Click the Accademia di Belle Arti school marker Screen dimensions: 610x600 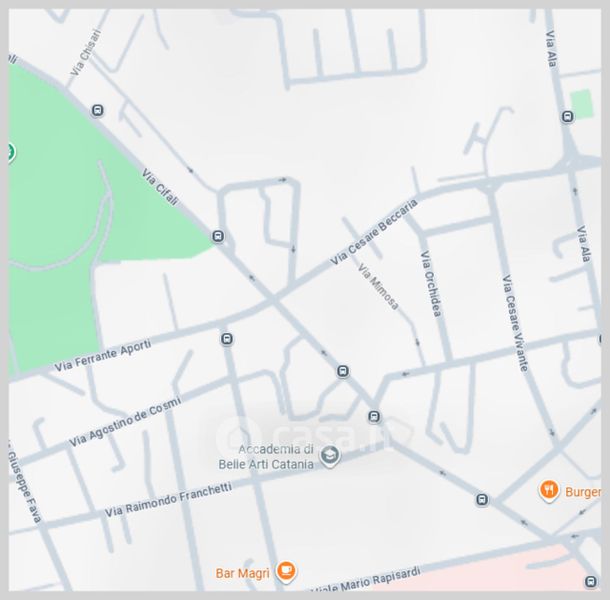330,456
